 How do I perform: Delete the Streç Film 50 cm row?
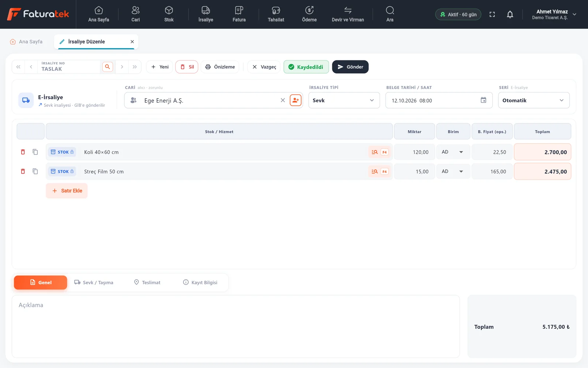pyautogui.click(x=23, y=171)
